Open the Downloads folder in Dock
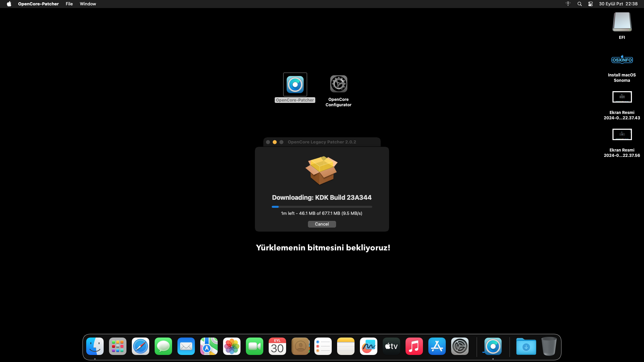This screenshot has width=644, height=362. (x=526, y=346)
